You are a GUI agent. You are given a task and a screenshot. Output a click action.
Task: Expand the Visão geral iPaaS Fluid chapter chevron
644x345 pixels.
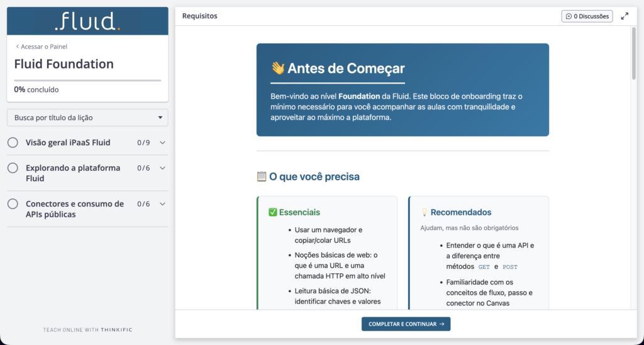(x=163, y=143)
